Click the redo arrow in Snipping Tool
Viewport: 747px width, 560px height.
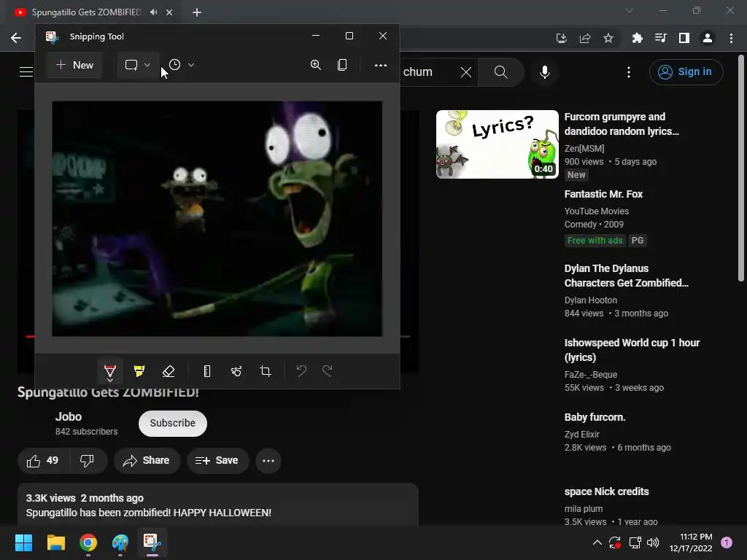point(328,370)
